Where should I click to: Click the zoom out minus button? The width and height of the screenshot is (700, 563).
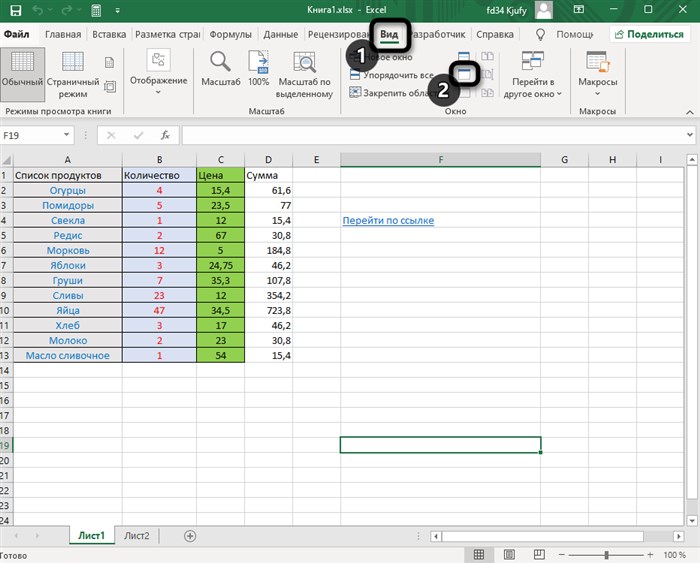[x=562, y=555]
